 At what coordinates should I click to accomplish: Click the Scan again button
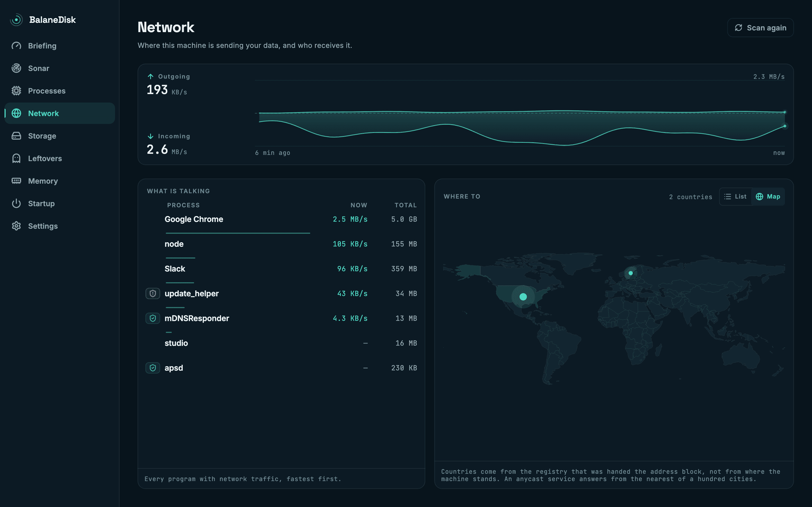pyautogui.click(x=760, y=28)
